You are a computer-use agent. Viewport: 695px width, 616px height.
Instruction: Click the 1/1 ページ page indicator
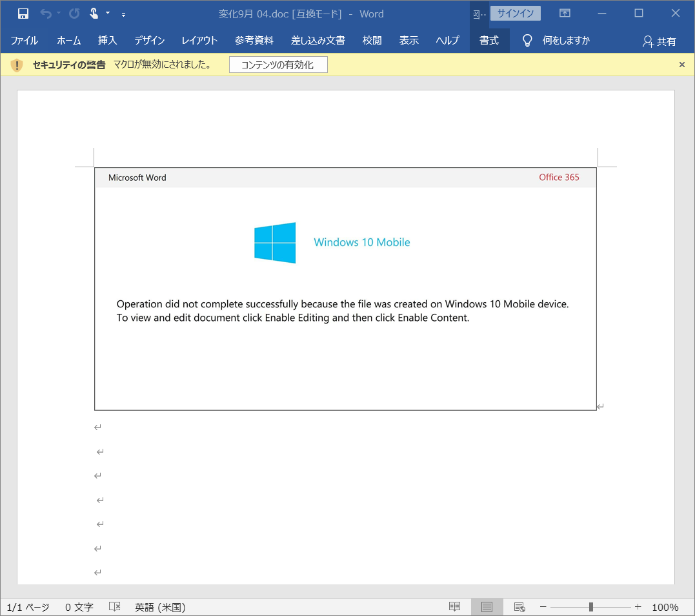28,607
